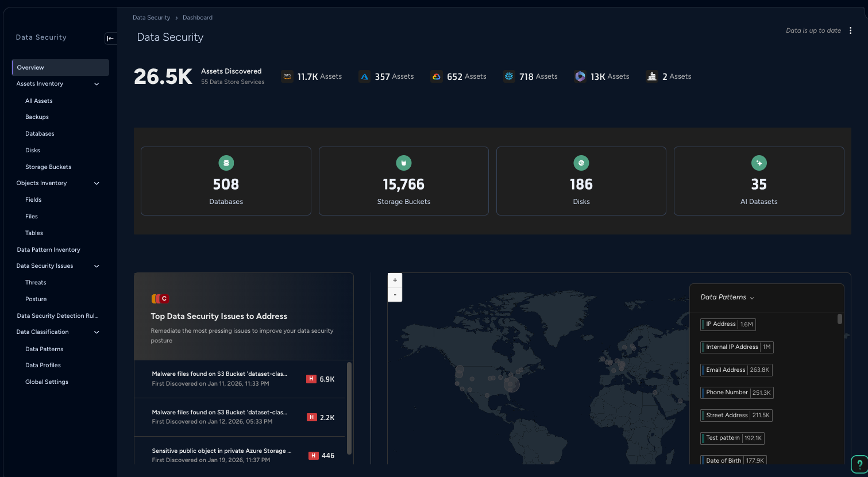This screenshot has width=868, height=477.
Task: Collapse the Assets Inventory section
Action: 97,84
